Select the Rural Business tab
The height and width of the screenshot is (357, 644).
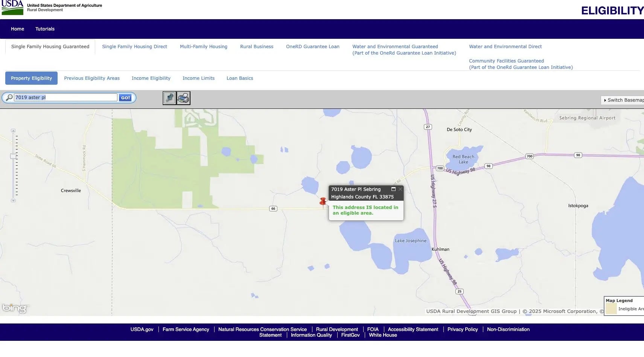(x=257, y=47)
